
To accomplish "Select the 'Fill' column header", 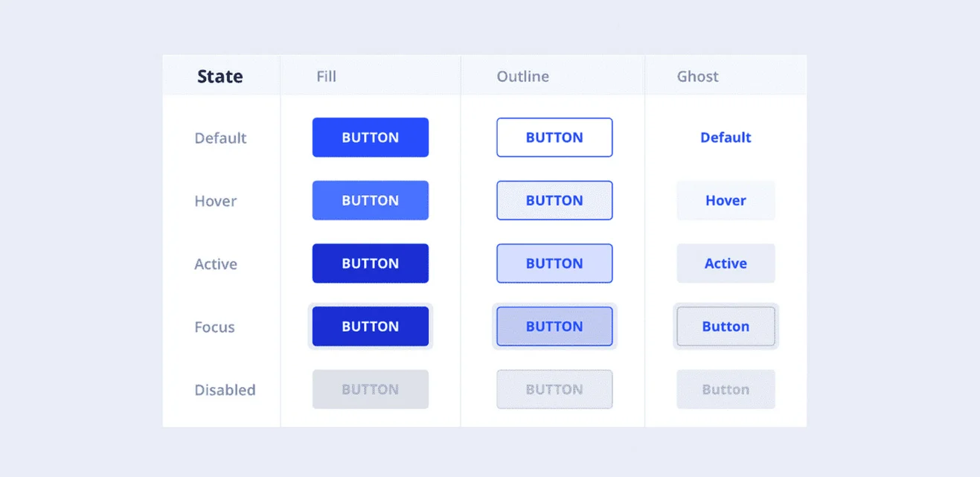I will pyautogui.click(x=326, y=77).
